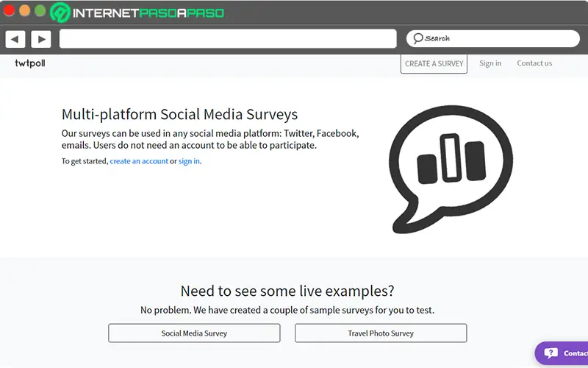The image size is (588, 368).
Task: Follow the inline "sign in" link
Action: [x=189, y=161]
